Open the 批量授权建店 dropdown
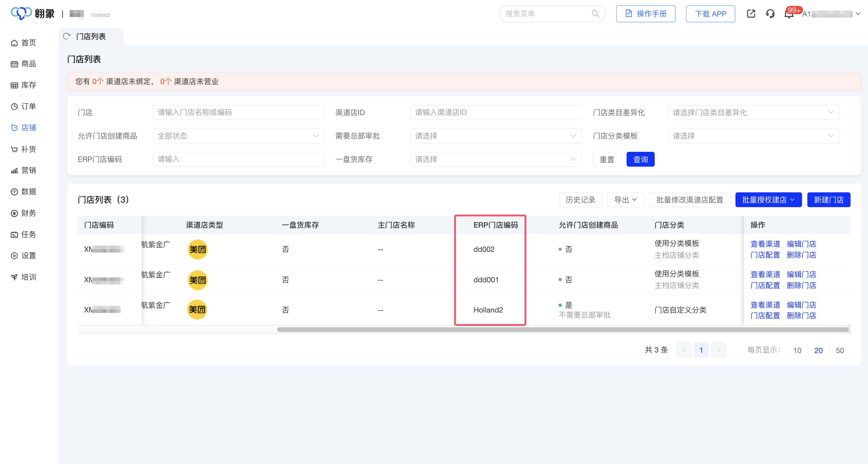Screen dimensions: 868x464 point(769,199)
